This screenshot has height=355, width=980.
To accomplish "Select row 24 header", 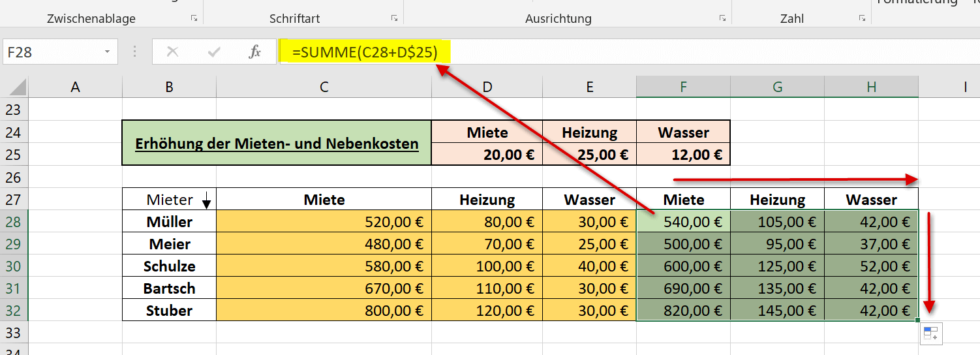I will point(14,132).
